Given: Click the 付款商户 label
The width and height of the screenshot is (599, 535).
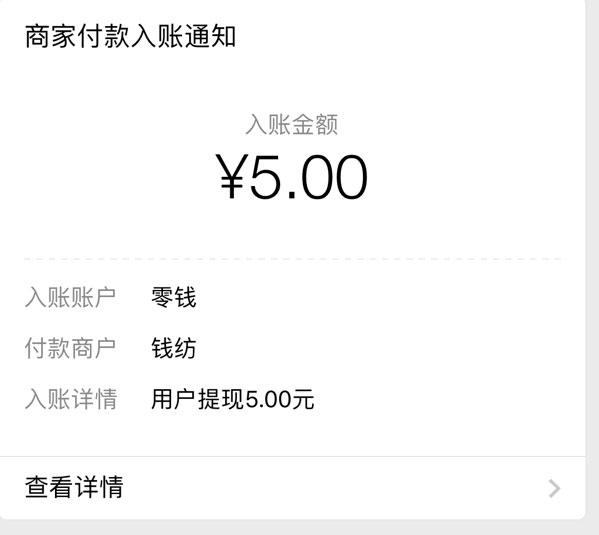Looking at the screenshot, I should click(x=71, y=348).
